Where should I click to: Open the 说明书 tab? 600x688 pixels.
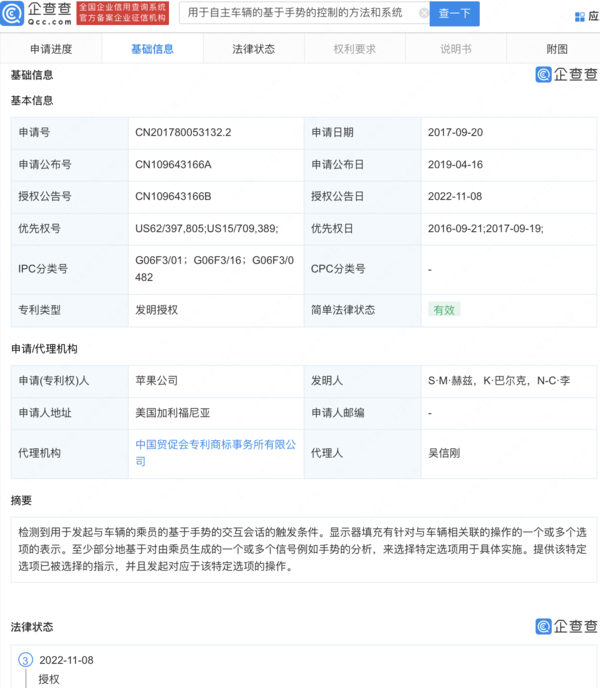(456, 49)
